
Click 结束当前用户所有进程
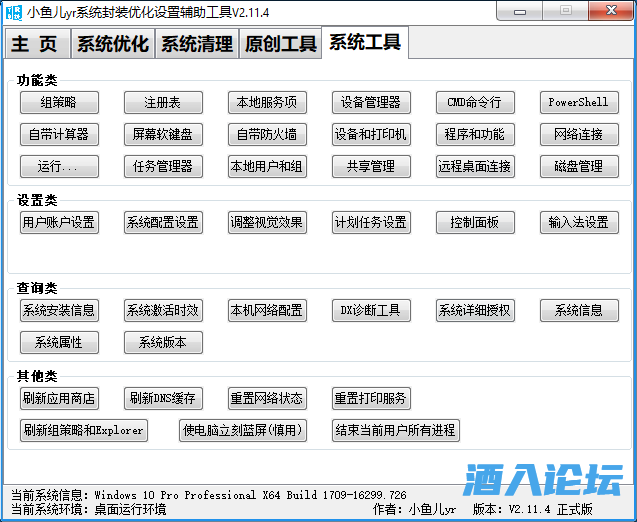click(396, 431)
